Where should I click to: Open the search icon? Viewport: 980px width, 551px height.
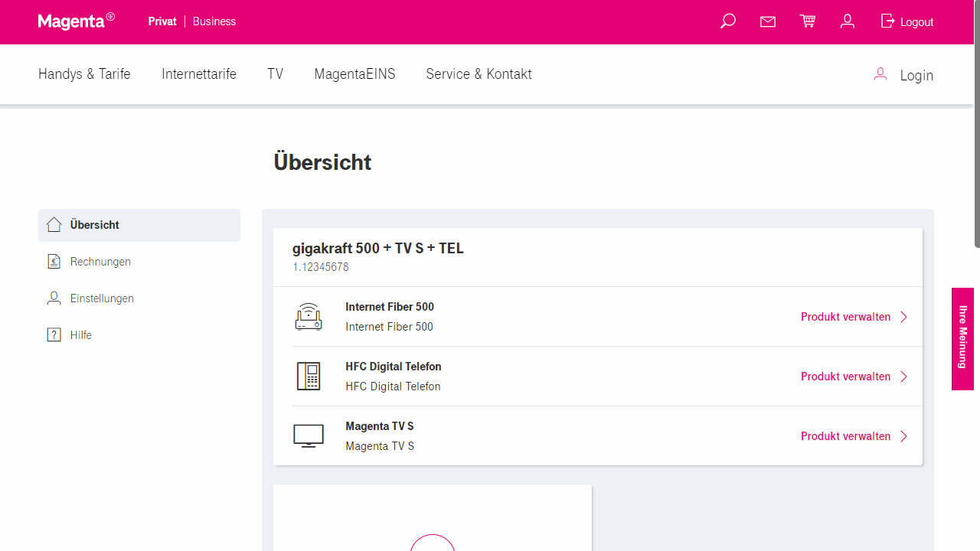[x=727, y=21]
